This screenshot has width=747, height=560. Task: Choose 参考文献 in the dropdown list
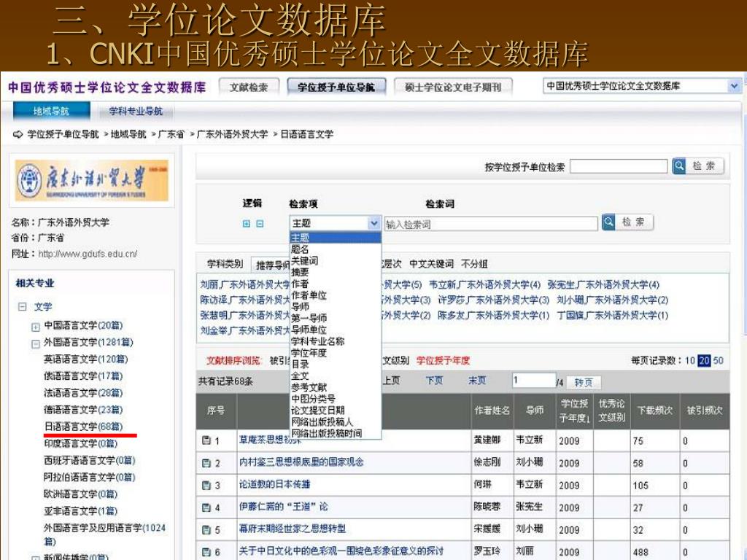pos(309,387)
